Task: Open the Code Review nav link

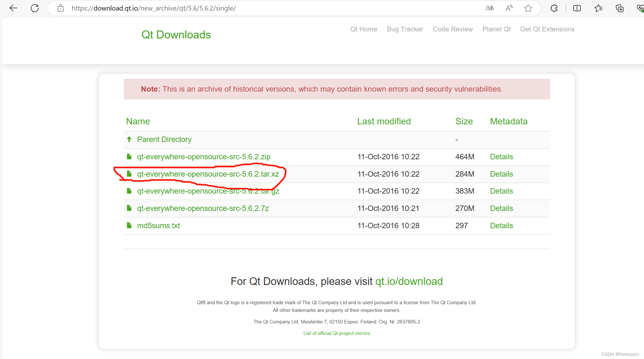Action: point(453,29)
